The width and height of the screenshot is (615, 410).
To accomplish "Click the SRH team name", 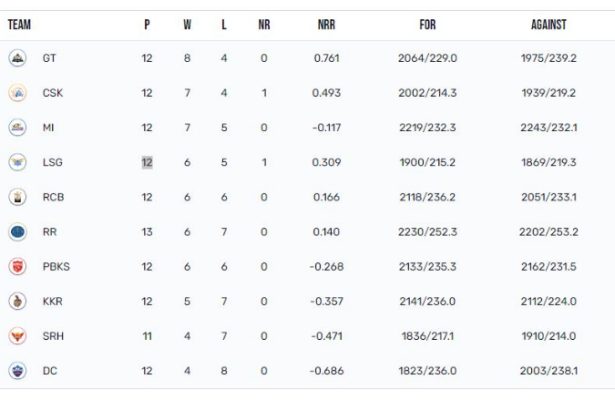I will 53,336.
